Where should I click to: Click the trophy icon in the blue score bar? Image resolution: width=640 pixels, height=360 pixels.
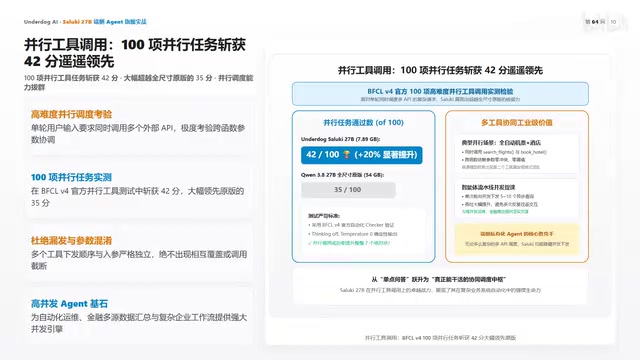[x=347, y=155]
